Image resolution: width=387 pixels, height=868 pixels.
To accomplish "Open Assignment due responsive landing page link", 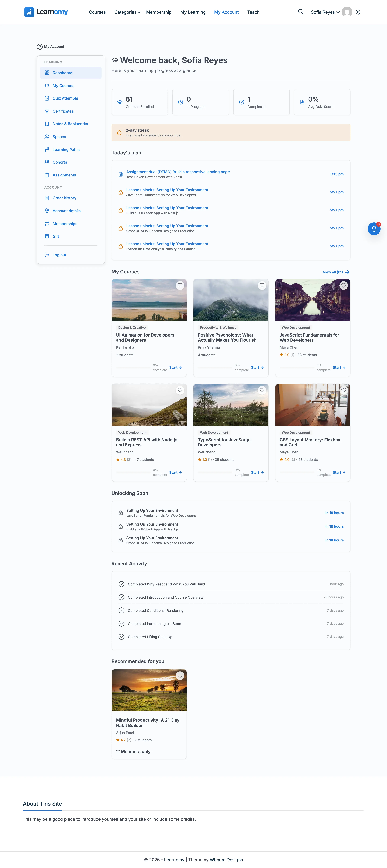I will (x=178, y=172).
